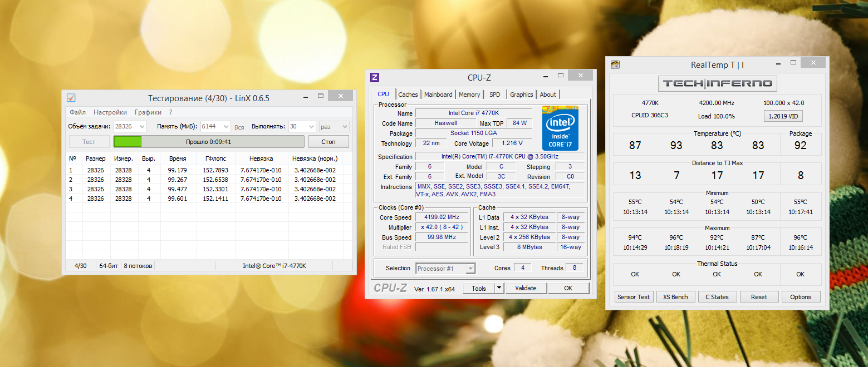Viewport: 868px width, 367px height.
Task: Click the OK button in CPU-Z
Action: (x=568, y=288)
